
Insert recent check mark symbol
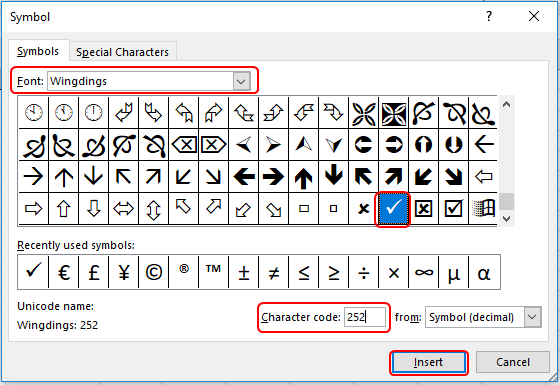[33, 272]
